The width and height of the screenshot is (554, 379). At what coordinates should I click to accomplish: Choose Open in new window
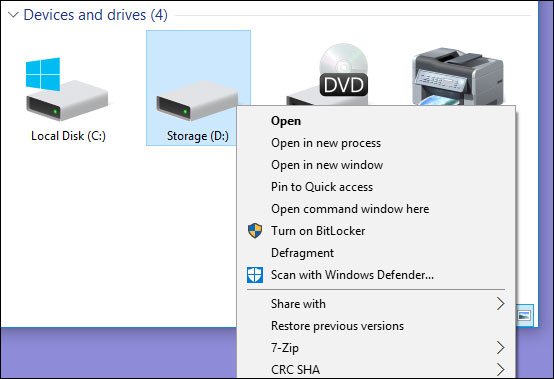point(376,165)
